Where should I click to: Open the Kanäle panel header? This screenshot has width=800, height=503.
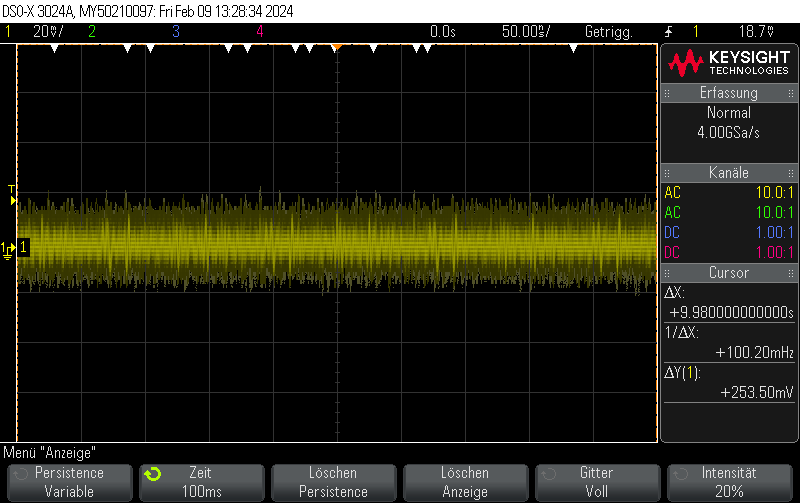click(x=729, y=172)
